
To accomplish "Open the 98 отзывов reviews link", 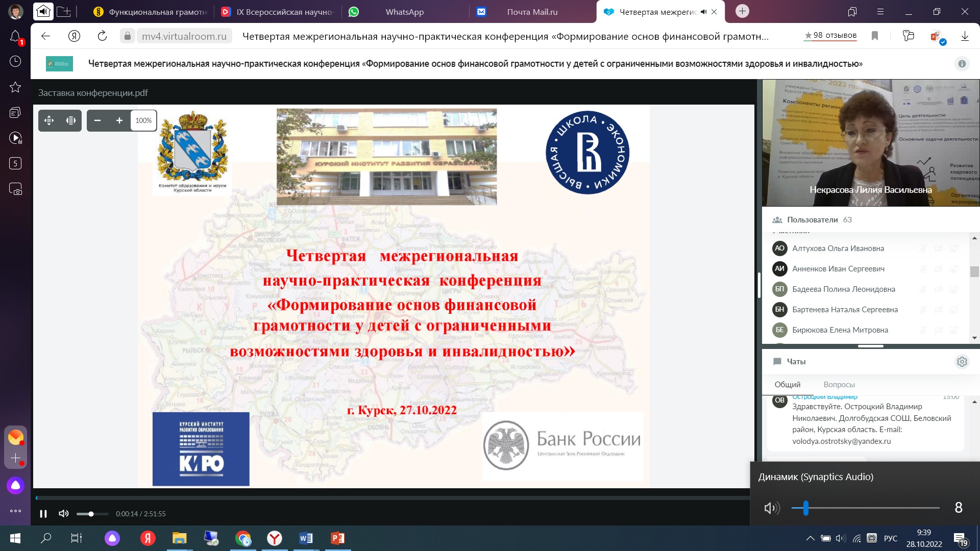I will (830, 36).
